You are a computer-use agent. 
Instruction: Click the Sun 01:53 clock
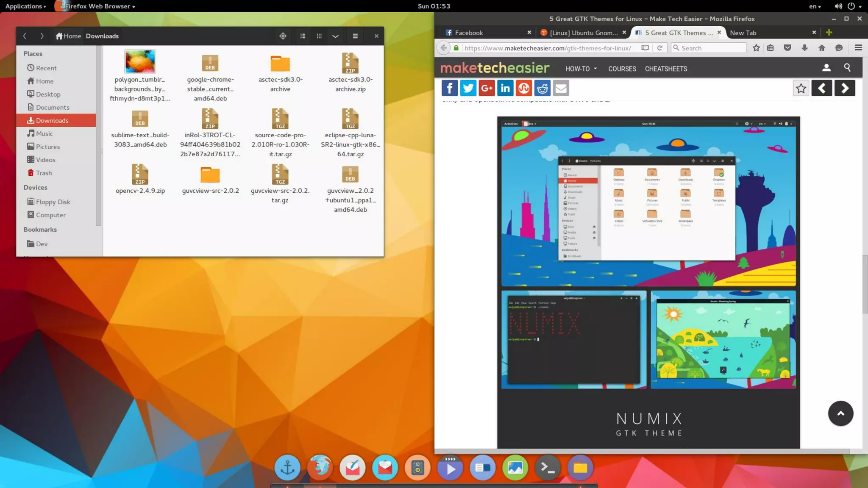(x=434, y=6)
